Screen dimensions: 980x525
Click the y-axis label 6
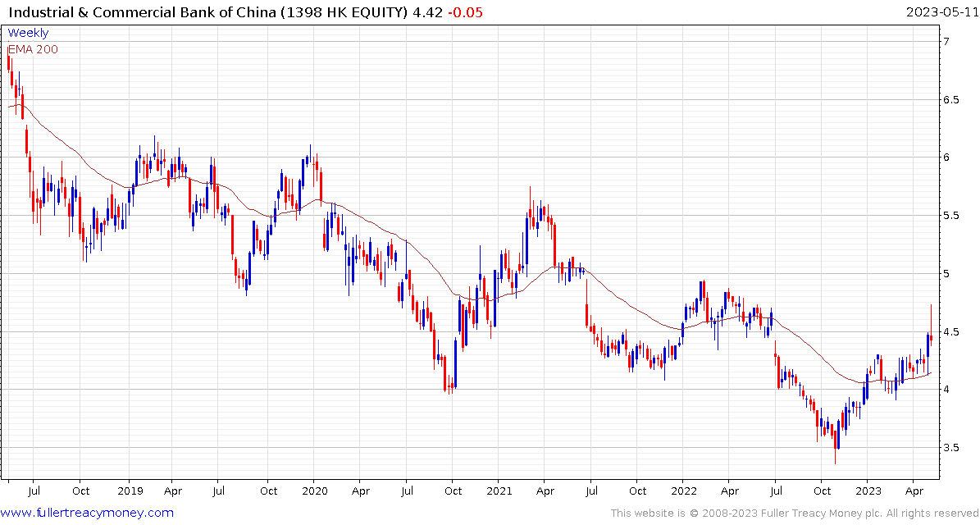click(947, 157)
